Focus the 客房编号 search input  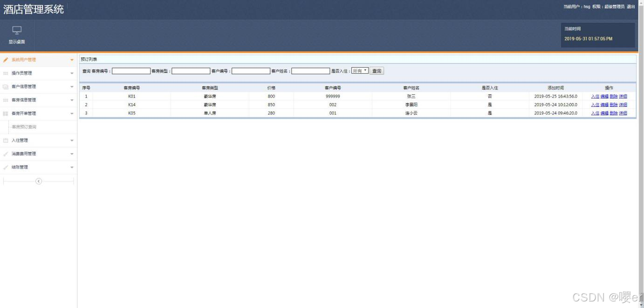131,71
